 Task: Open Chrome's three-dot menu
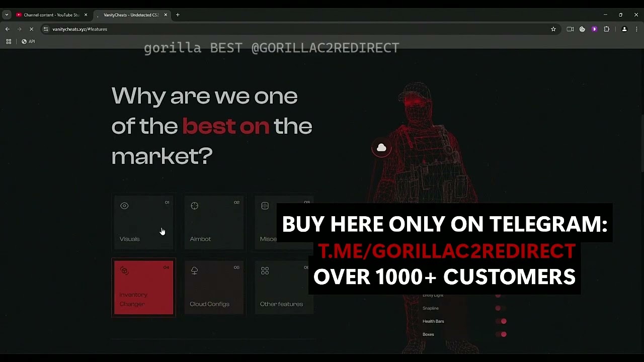[636, 29]
